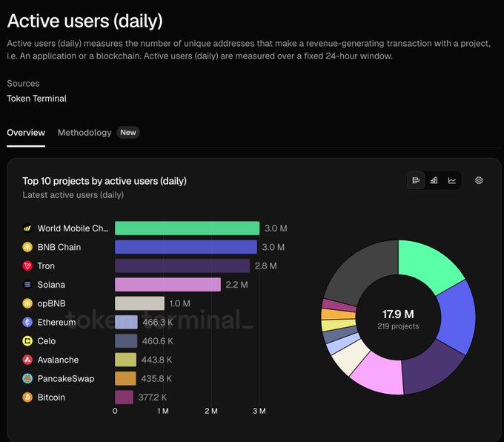This screenshot has height=442, width=504.
Task: Click Celo logo icon
Action: click(x=27, y=341)
